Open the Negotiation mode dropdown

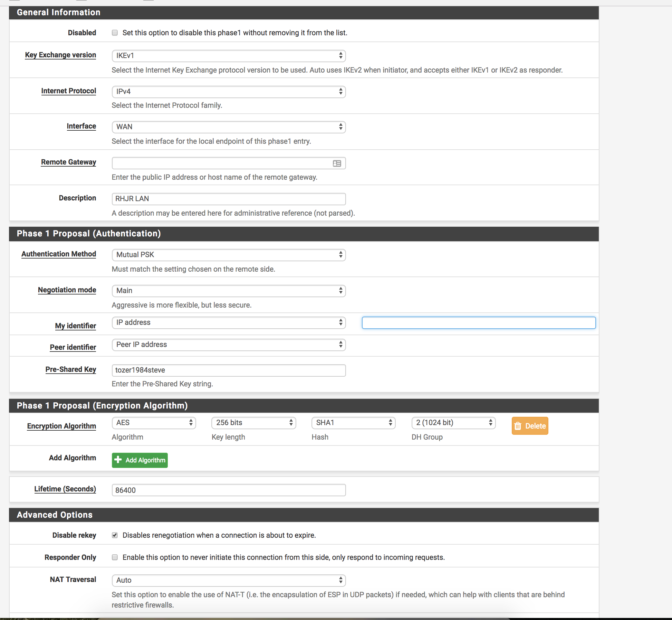coord(229,291)
